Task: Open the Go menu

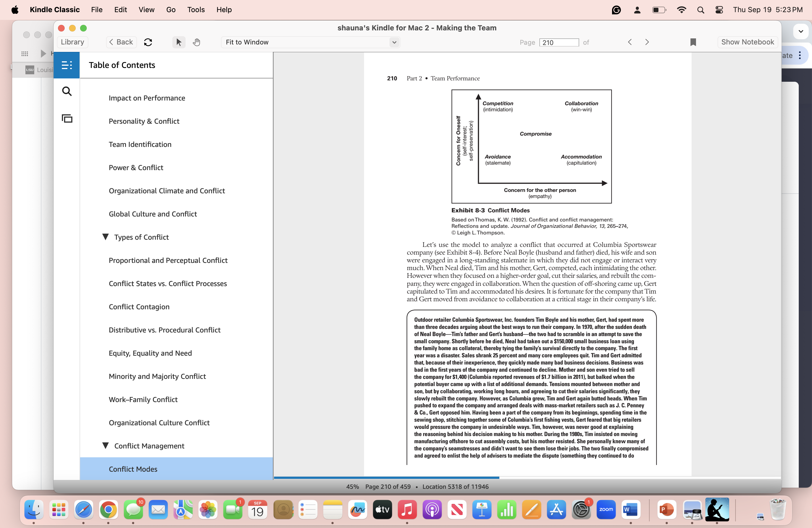Action: pos(171,10)
